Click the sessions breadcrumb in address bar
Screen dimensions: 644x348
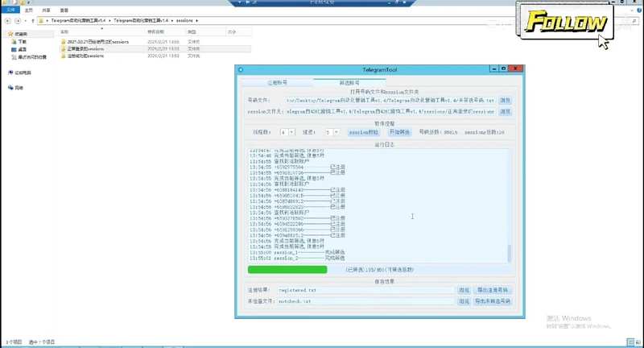point(184,21)
